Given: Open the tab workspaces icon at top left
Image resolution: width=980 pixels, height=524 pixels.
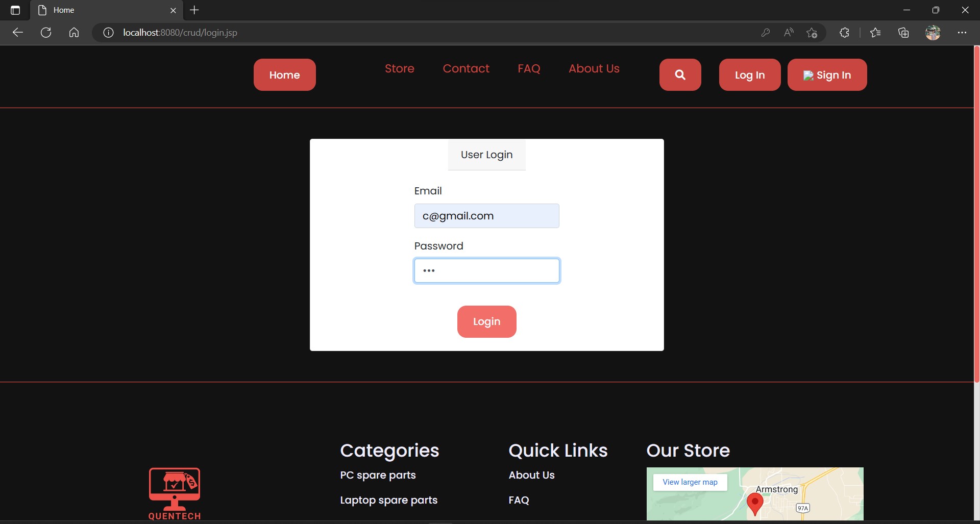Looking at the screenshot, I should pyautogui.click(x=15, y=10).
